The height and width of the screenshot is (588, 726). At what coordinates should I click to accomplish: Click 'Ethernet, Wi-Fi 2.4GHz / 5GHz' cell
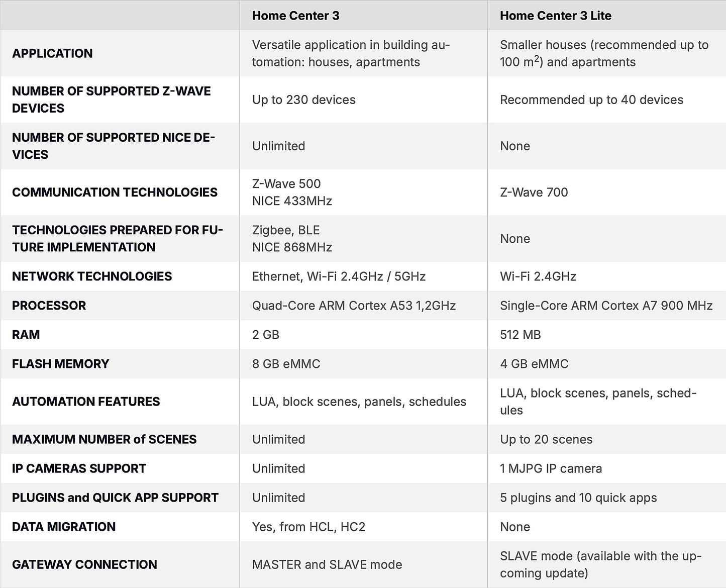(x=339, y=276)
